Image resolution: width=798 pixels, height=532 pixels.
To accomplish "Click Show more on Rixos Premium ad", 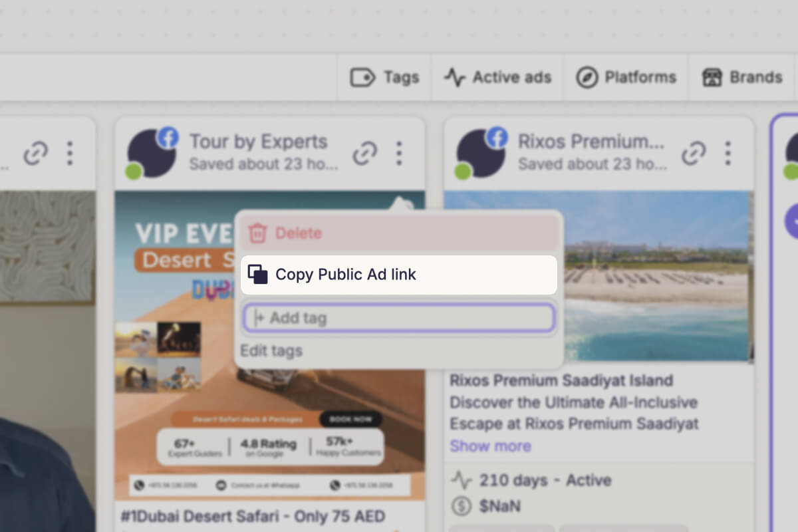I will click(x=490, y=446).
